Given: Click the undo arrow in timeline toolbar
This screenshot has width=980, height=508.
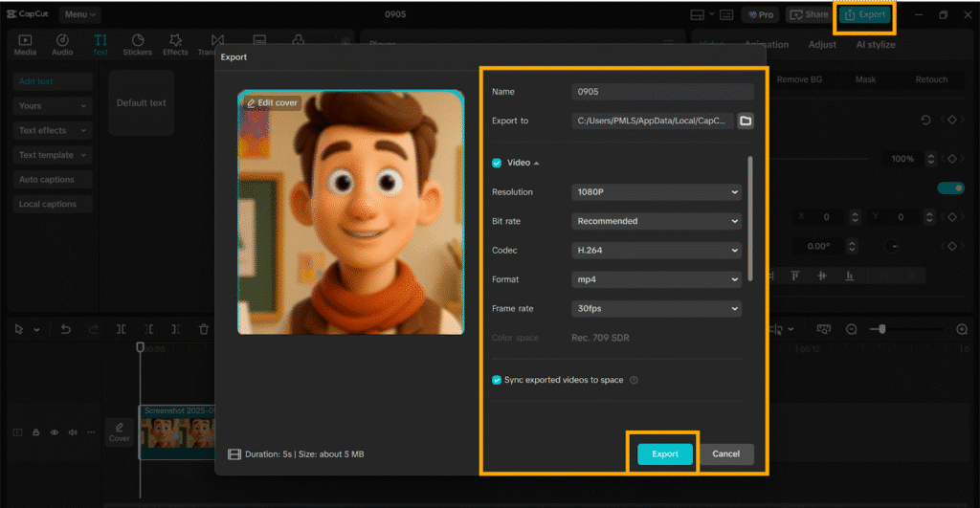Looking at the screenshot, I should point(66,329).
